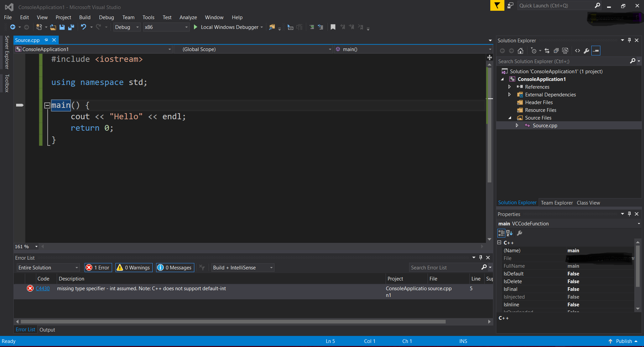Toggle the 0 Messages filter button
Screen dimensions: 644x347
point(175,268)
